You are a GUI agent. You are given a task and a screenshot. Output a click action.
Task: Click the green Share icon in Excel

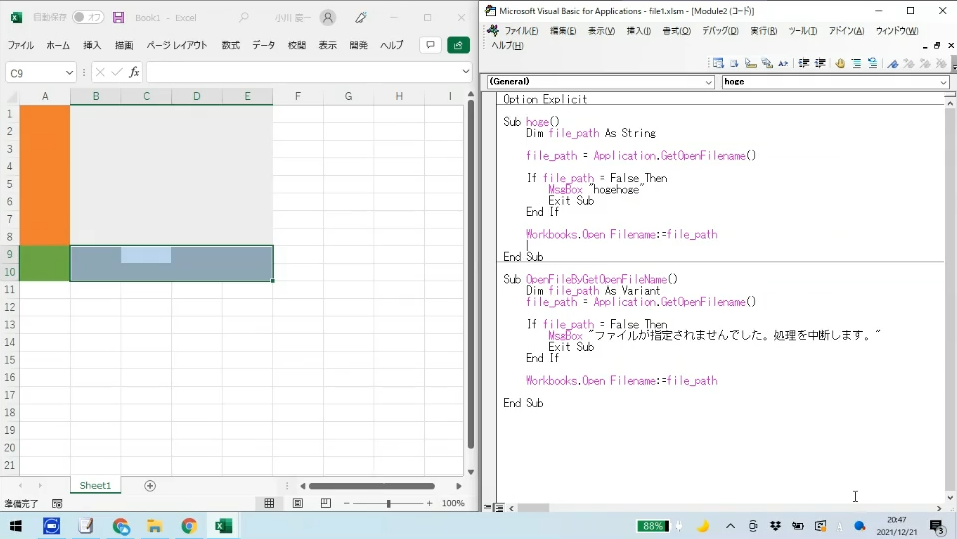click(x=458, y=45)
